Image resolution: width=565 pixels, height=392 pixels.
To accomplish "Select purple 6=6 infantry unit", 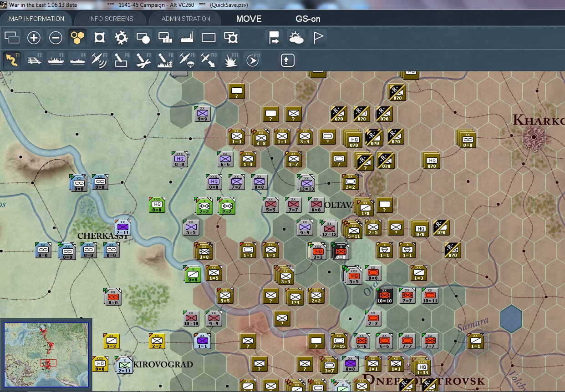I will pyautogui.click(x=225, y=159).
